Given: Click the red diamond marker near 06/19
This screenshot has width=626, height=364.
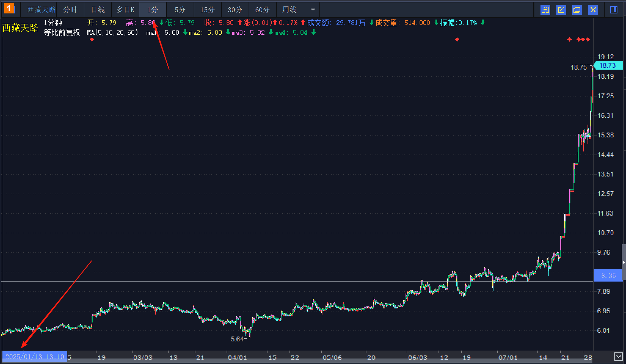Looking at the screenshot, I should 457,39.
